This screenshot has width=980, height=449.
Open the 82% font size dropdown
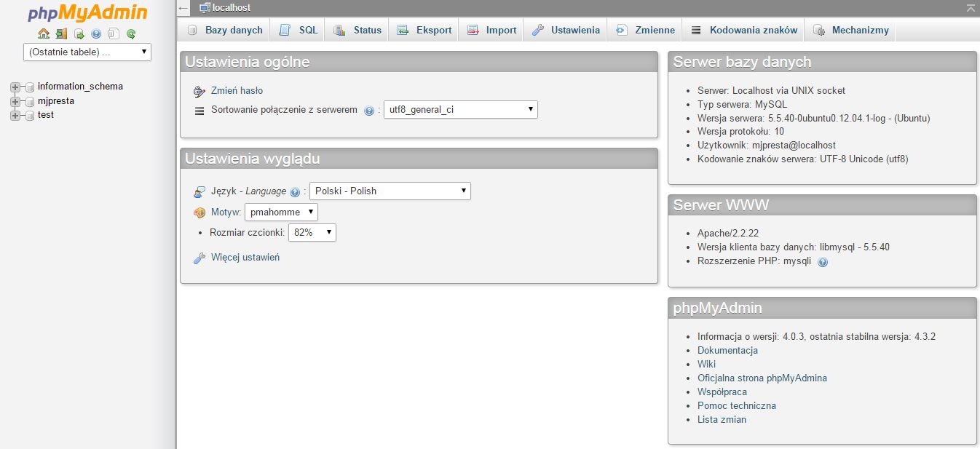click(312, 232)
